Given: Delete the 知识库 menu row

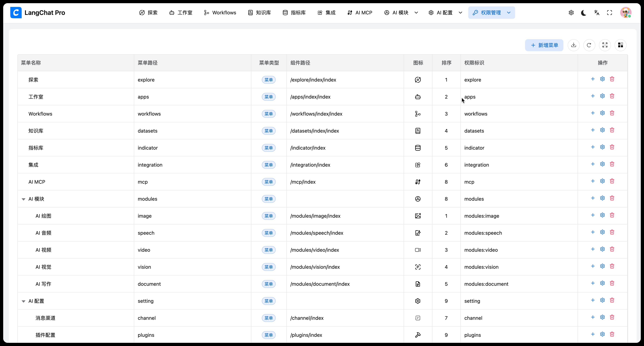Looking at the screenshot, I should tap(612, 130).
